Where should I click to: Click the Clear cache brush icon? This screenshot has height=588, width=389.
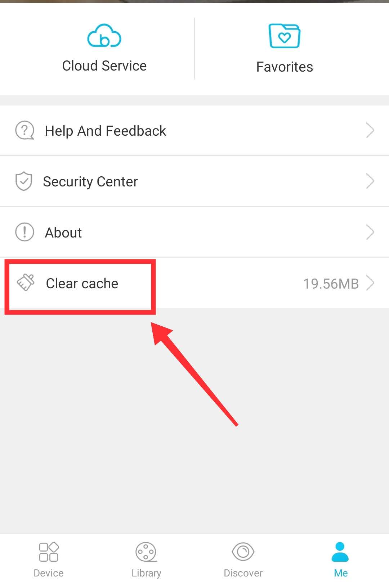(26, 282)
